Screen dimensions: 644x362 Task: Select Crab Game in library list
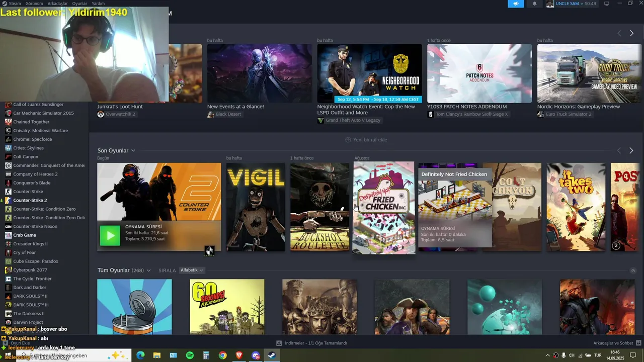point(24,235)
